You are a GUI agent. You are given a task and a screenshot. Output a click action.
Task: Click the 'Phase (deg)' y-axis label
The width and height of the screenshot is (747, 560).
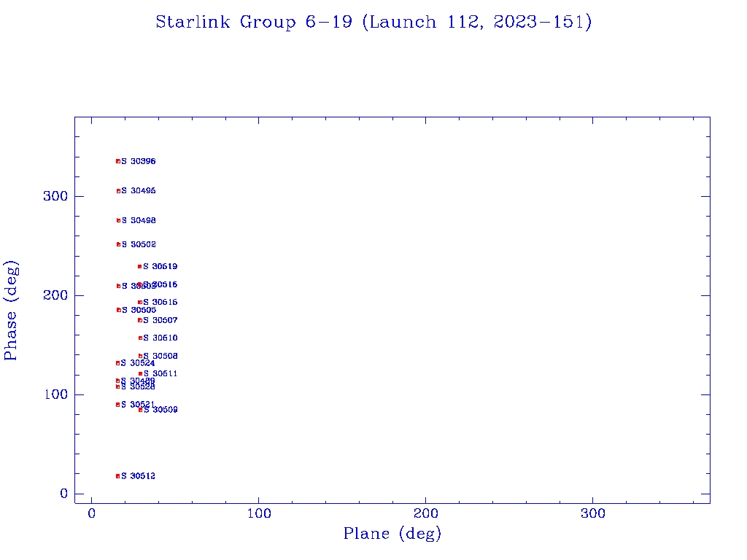click(x=11, y=310)
